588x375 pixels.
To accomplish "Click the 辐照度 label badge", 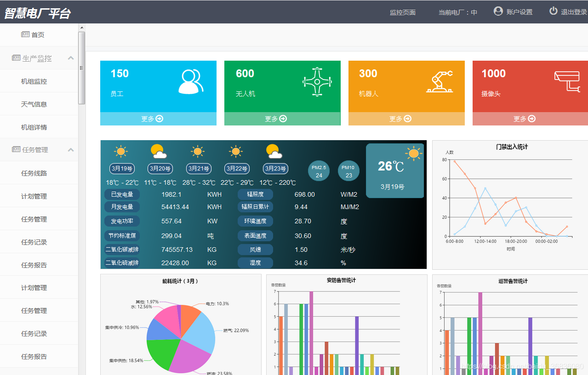I will point(255,194).
